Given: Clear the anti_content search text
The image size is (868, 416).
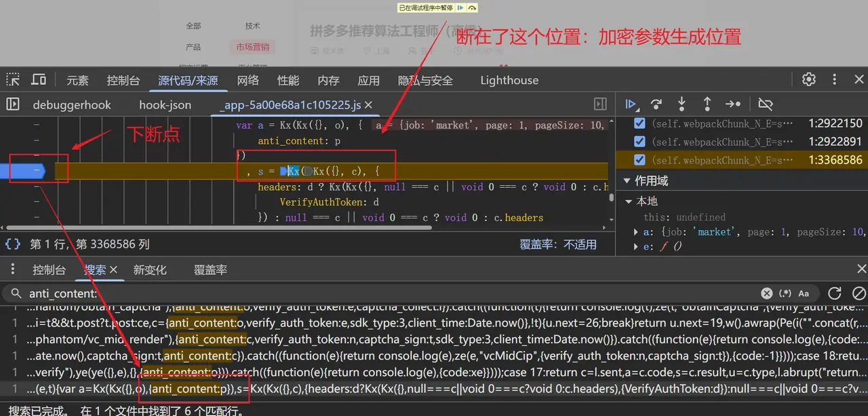Looking at the screenshot, I should point(766,293).
